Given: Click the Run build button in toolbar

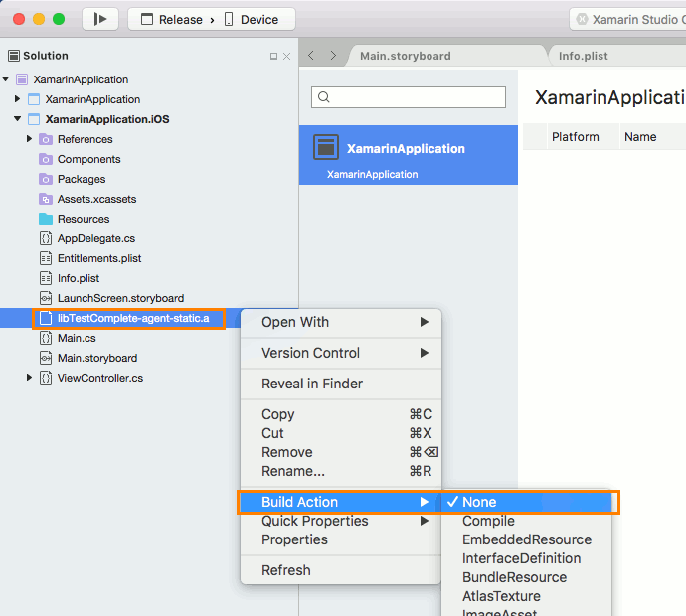Looking at the screenshot, I should coord(99,19).
